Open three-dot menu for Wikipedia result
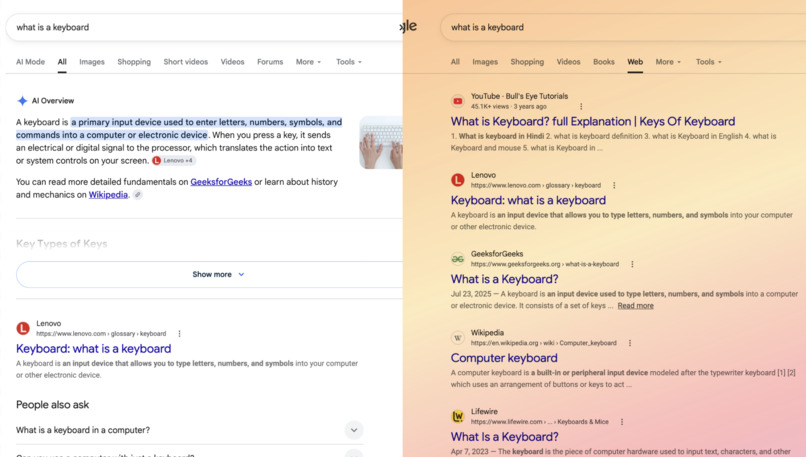Viewport: 806px width, 457px height. [630, 343]
